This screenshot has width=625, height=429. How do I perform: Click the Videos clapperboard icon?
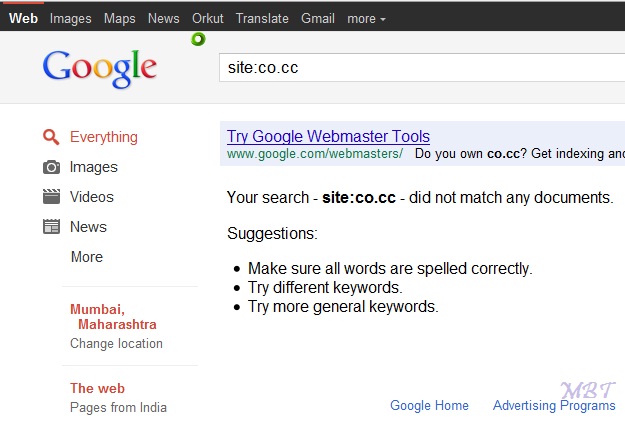51,197
